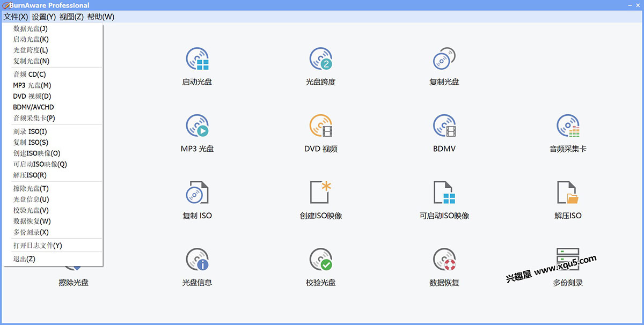Open the 视图(Z) menu
The image size is (644, 325).
(x=71, y=17)
